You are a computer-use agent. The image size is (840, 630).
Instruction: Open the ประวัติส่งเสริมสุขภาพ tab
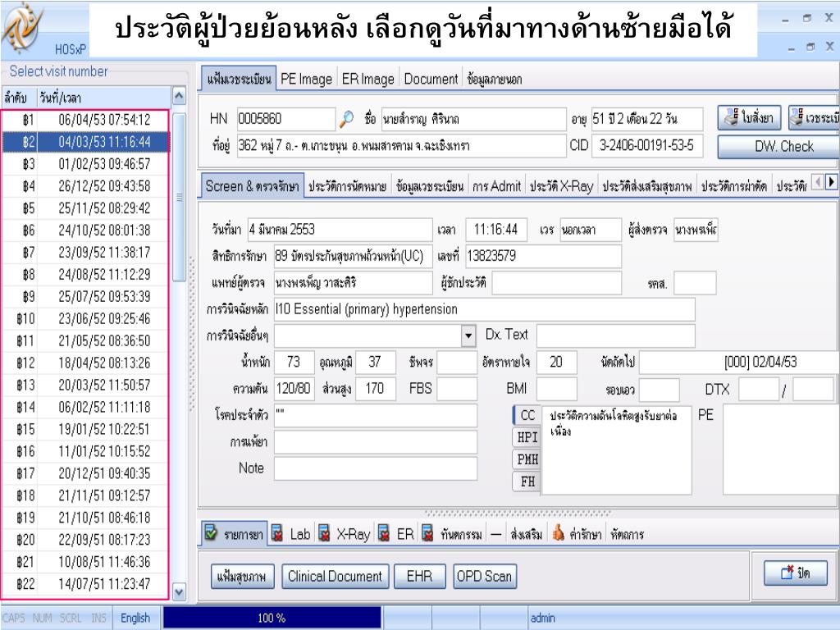(646, 186)
